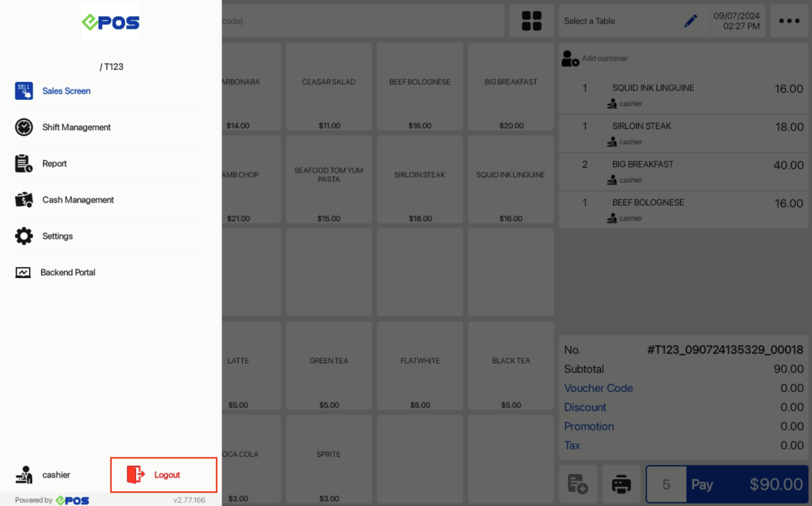Click the Settings gear icon

(24, 236)
